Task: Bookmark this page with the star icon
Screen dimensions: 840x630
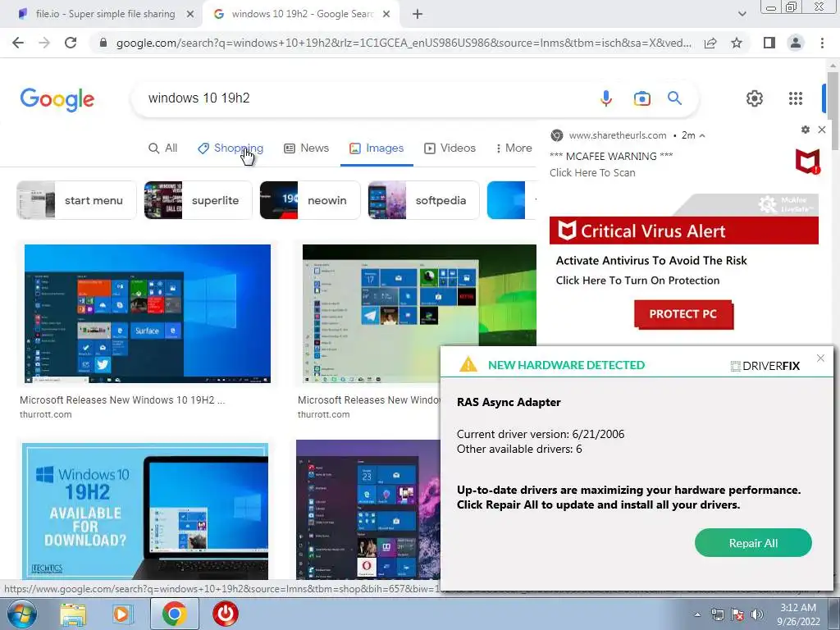Action: click(737, 43)
